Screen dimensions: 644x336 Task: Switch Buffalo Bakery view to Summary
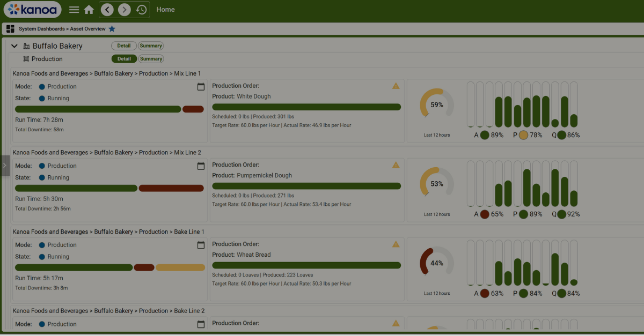(151, 46)
